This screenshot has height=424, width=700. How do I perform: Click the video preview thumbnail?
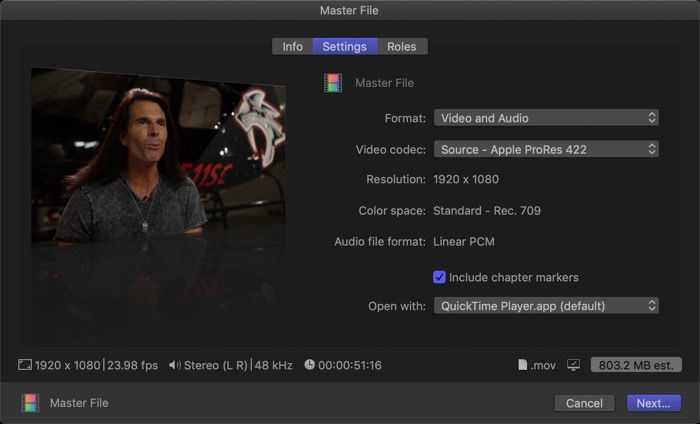point(159,156)
